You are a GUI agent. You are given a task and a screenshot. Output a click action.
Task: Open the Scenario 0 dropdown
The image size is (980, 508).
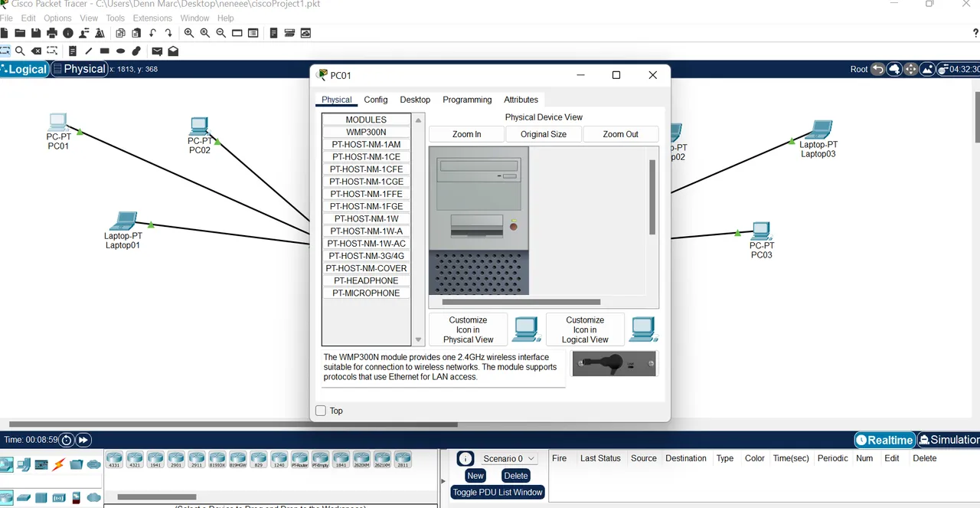[x=509, y=458]
